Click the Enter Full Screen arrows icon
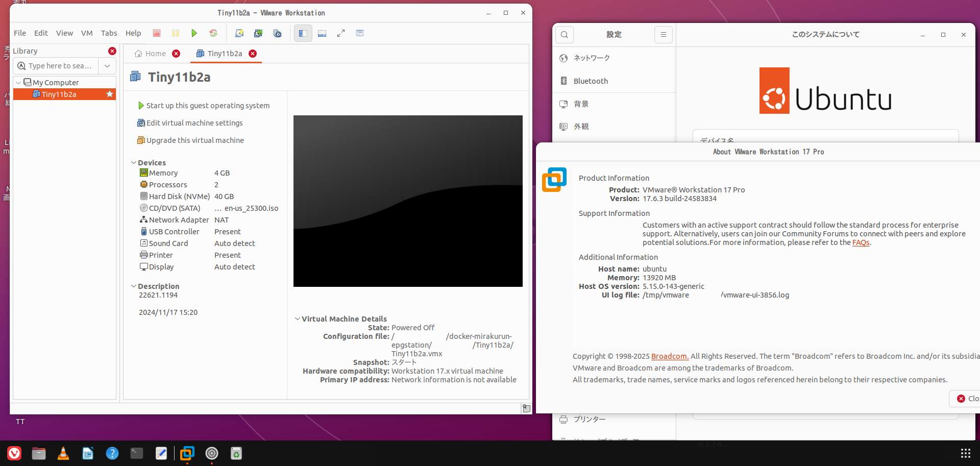Image resolution: width=980 pixels, height=466 pixels. pyautogui.click(x=341, y=33)
